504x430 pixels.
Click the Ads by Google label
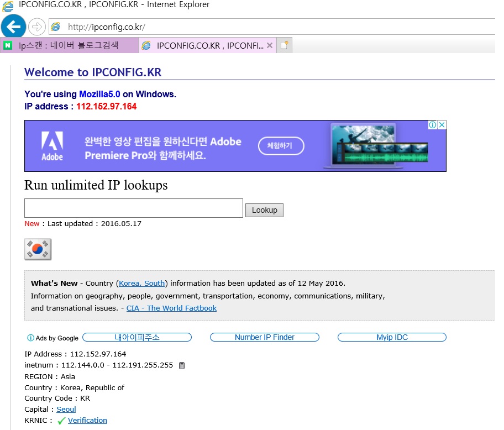(57, 338)
